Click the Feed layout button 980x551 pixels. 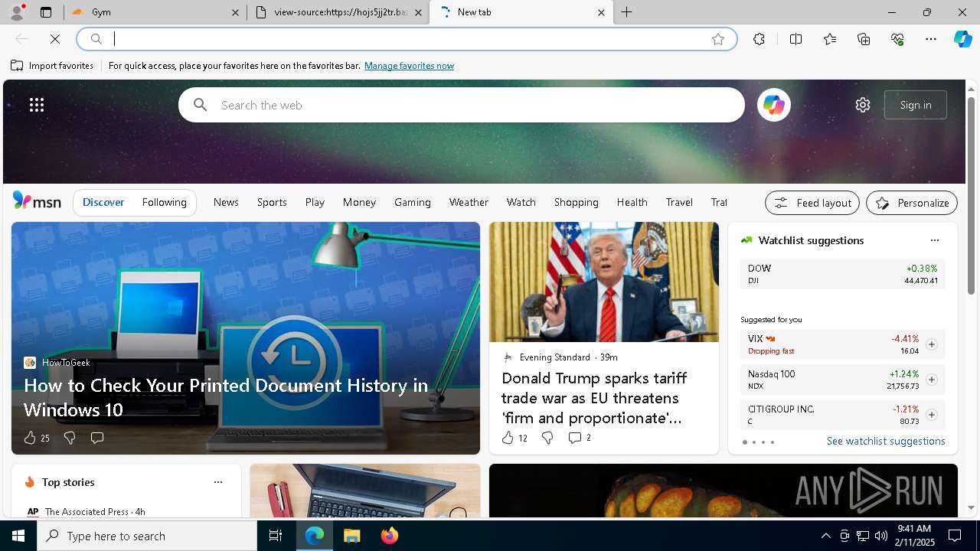tap(812, 203)
